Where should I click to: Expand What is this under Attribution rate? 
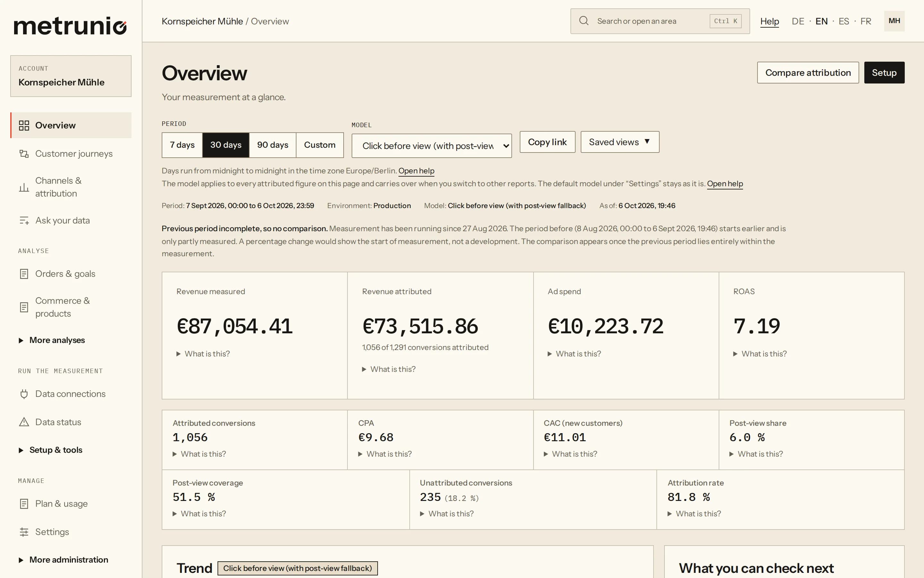[x=694, y=514]
